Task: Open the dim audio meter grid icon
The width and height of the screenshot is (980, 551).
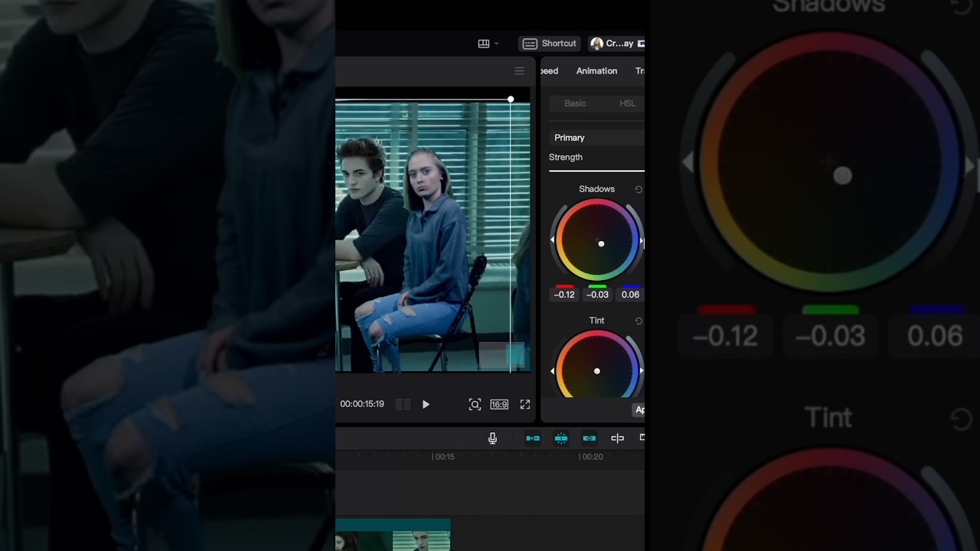Action: click(403, 404)
